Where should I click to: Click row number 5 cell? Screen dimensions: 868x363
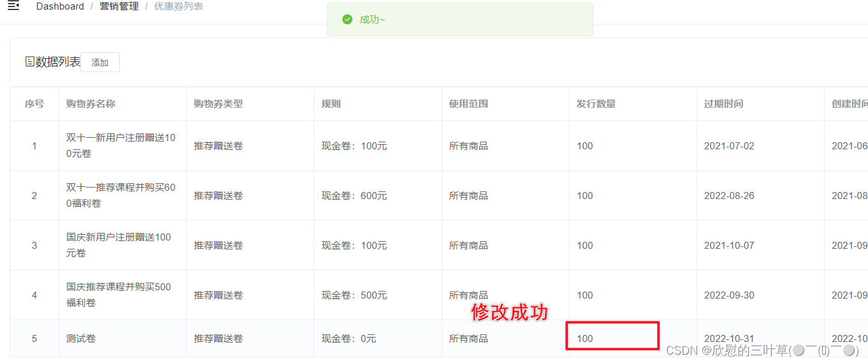click(x=34, y=339)
